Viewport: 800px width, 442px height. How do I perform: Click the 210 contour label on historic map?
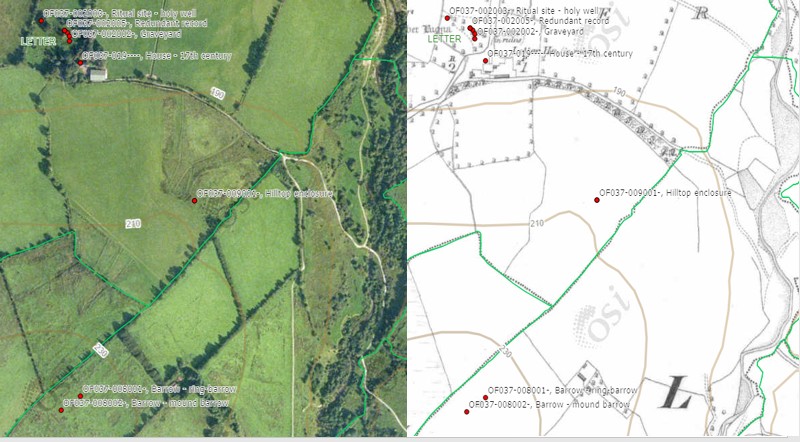click(537, 223)
